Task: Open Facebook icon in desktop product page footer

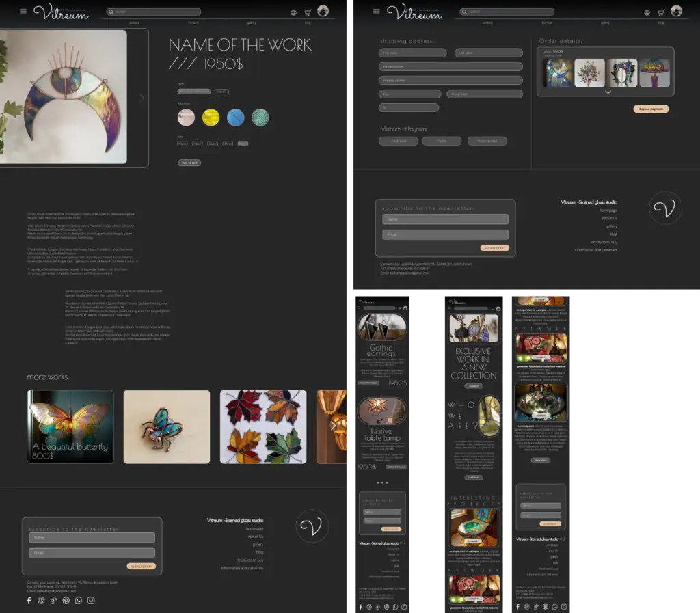Action: click(29, 600)
